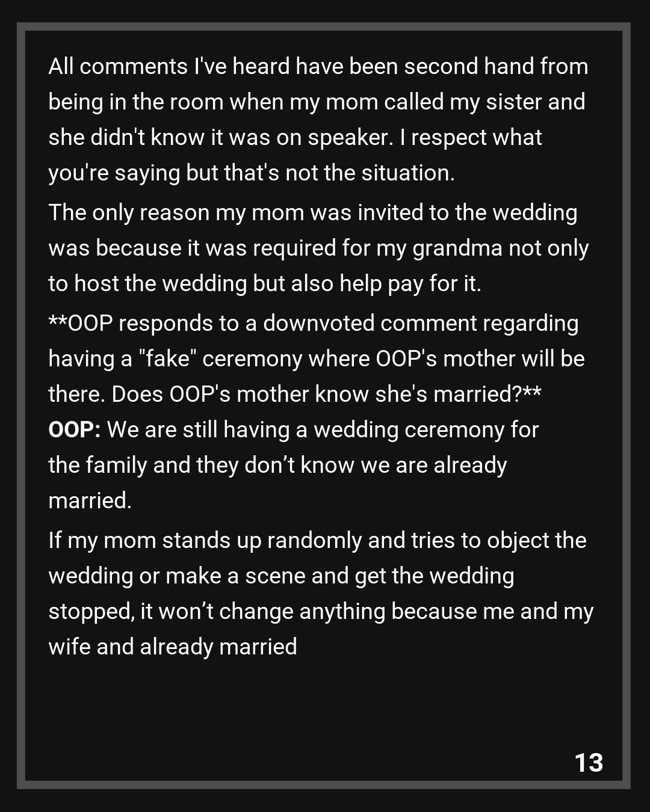This screenshot has width=650, height=812.
Task: Click the line "the family and they don't know"
Action: pos(277,465)
